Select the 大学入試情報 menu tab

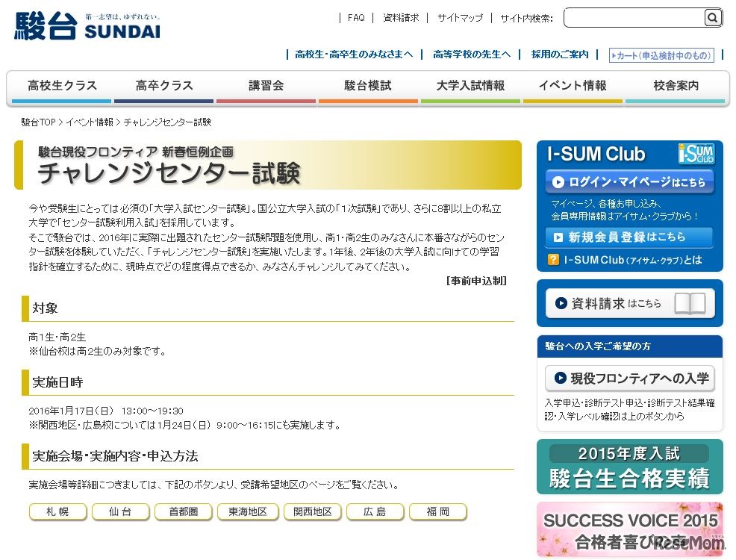click(x=470, y=87)
